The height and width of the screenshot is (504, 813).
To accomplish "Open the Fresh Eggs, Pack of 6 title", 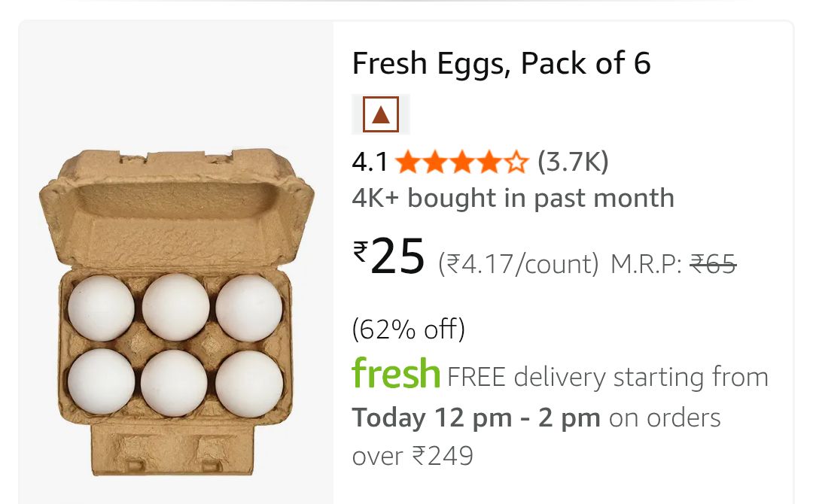I will [x=501, y=64].
